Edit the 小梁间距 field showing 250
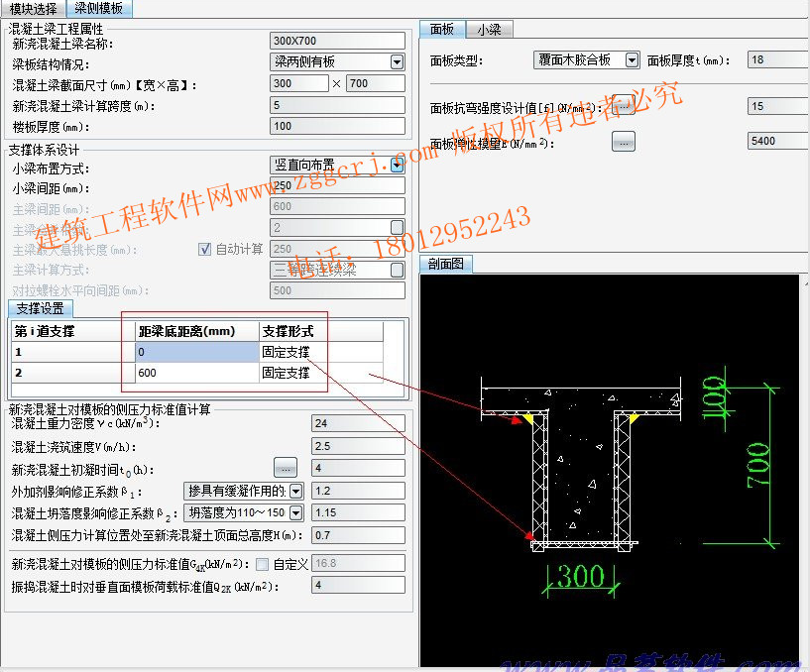 (x=337, y=186)
